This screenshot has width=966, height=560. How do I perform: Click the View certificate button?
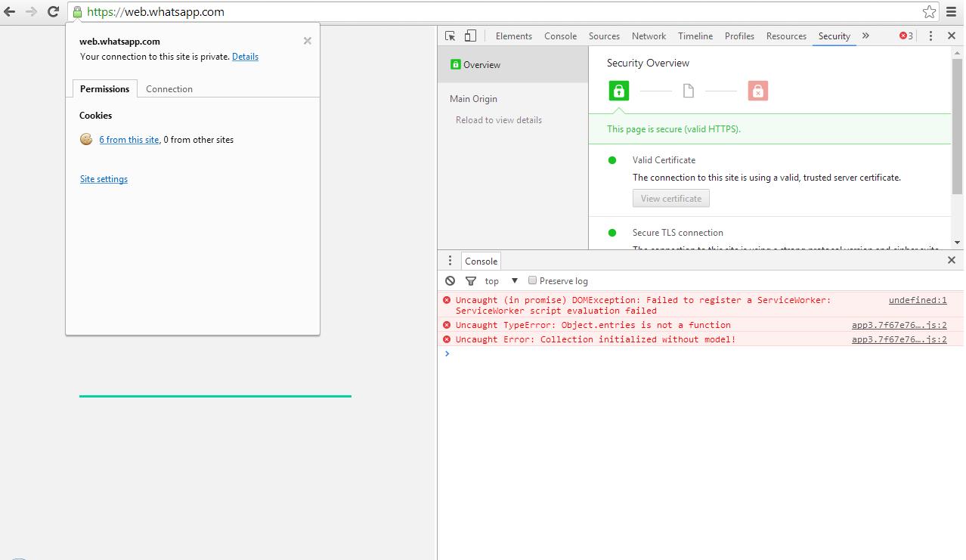[671, 198]
